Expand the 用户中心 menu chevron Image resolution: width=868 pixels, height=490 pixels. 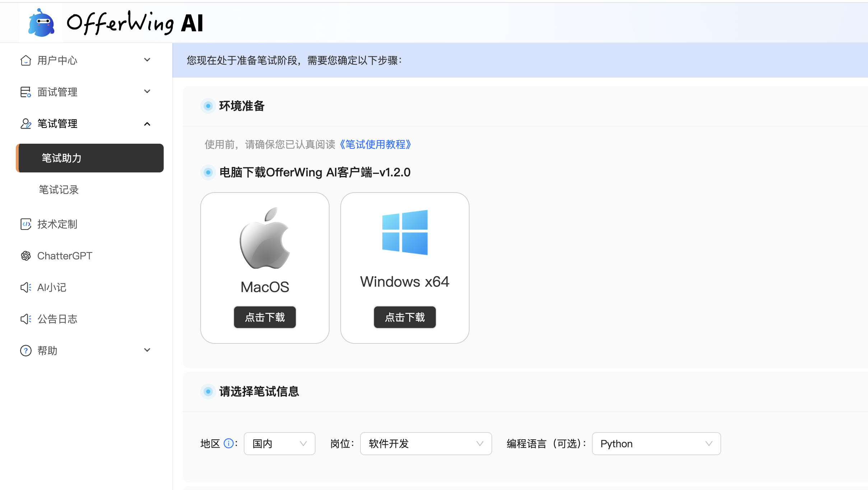point(147,60)
